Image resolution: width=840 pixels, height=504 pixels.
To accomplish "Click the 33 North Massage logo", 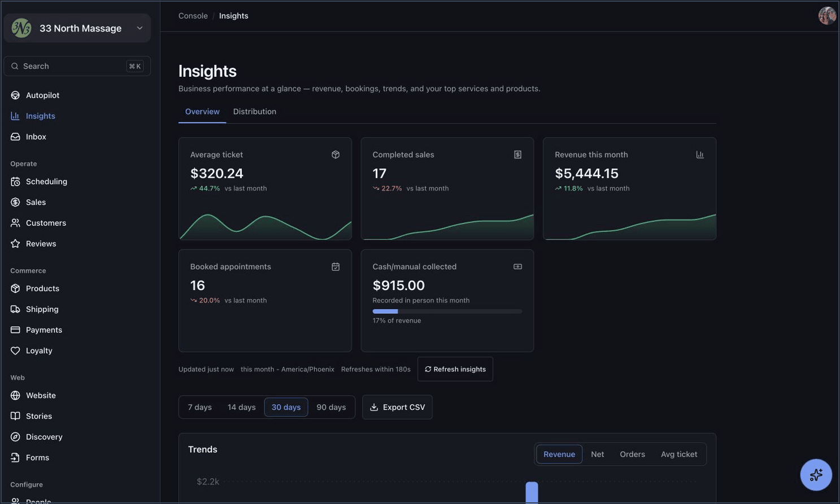I will 21,28.
